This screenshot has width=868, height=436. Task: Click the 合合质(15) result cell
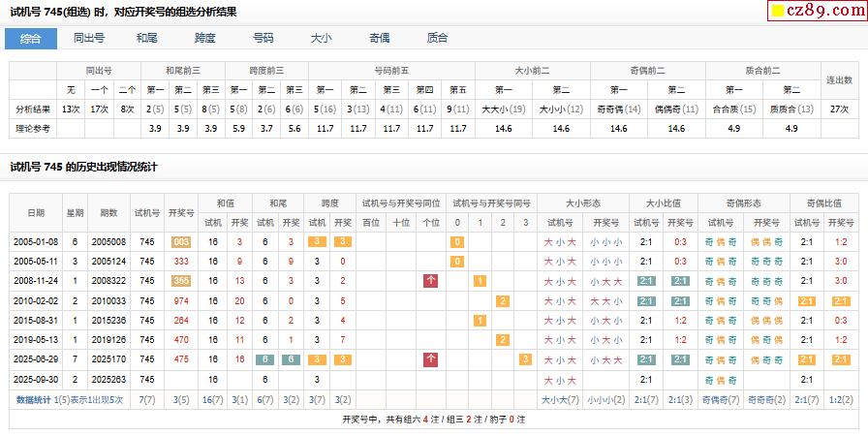tap(734, 109)
